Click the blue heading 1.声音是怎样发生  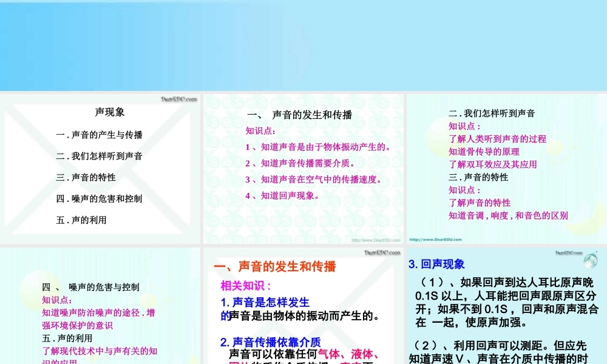pos(265,303)
